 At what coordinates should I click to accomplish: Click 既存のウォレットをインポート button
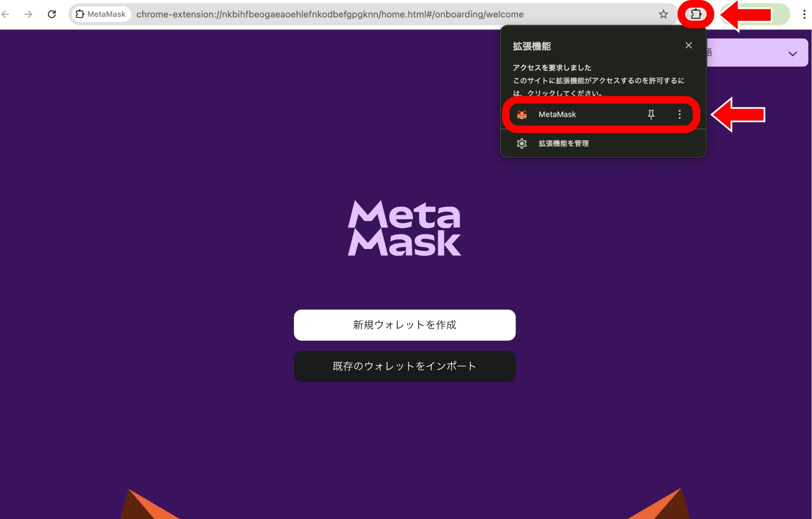click(x=404, y=366)
